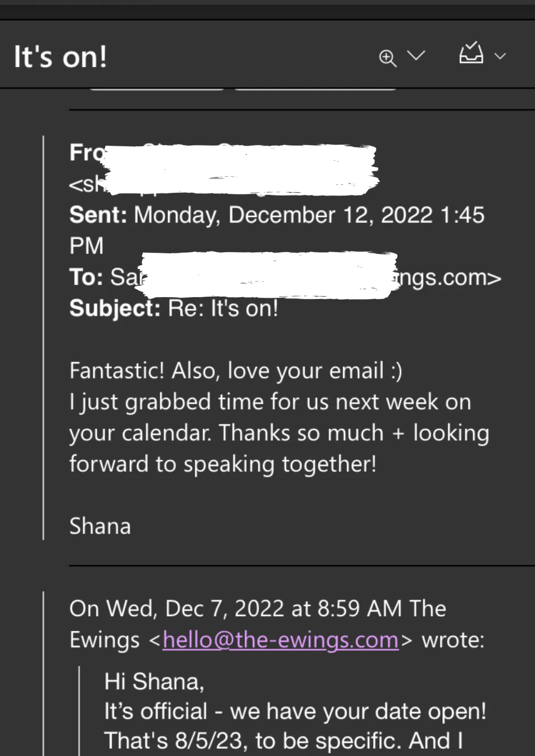535x756 pixels.
Task: Click the "It's official" sentence in quoted email
Action: pos(295,711)
